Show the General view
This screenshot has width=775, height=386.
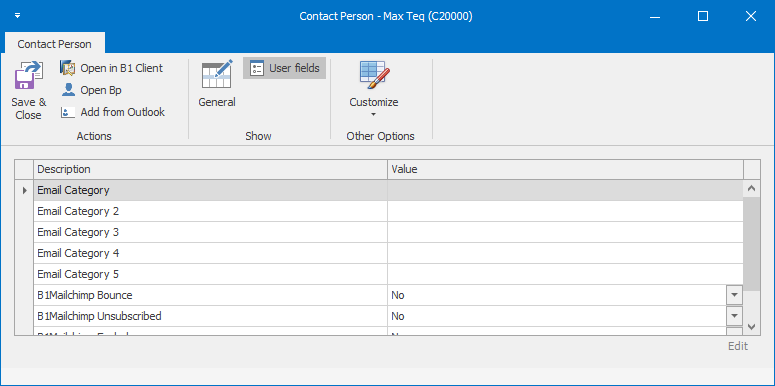217,84
